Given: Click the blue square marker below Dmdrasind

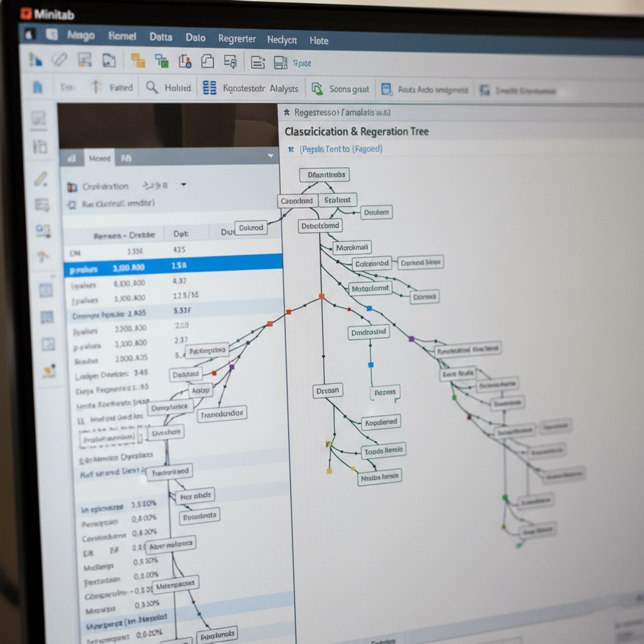Looking at the screenshot, I should [370, 365].
